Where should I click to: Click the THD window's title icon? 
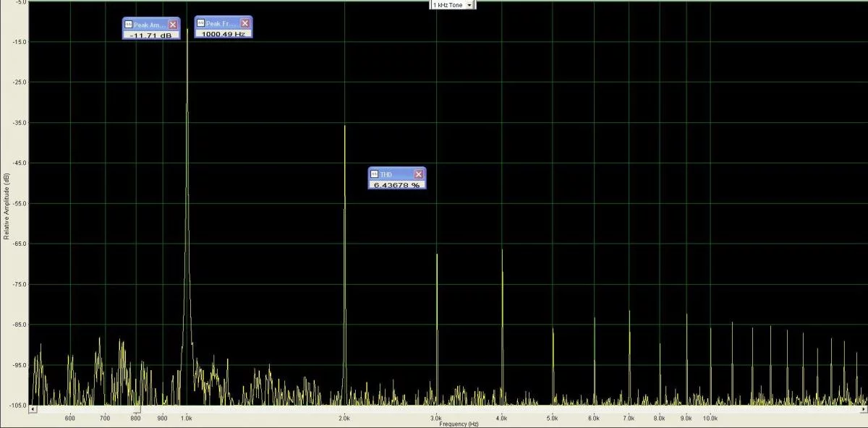tap(375, 174)
